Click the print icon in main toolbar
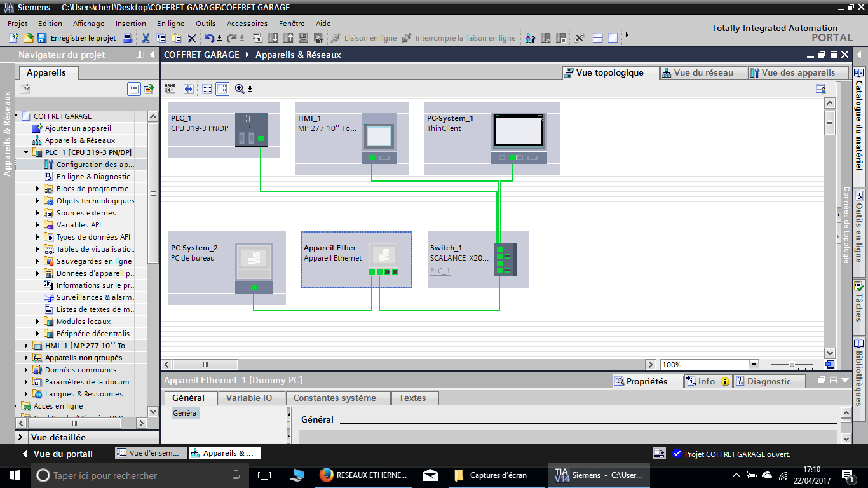 [127, 38]
